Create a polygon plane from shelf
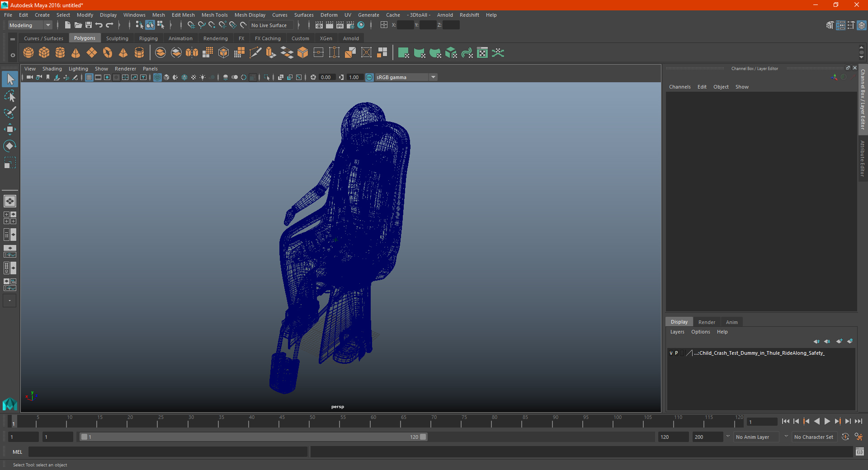Image resolution: width=868 pixels, height=470 pixels. click(x=92, y=53)
